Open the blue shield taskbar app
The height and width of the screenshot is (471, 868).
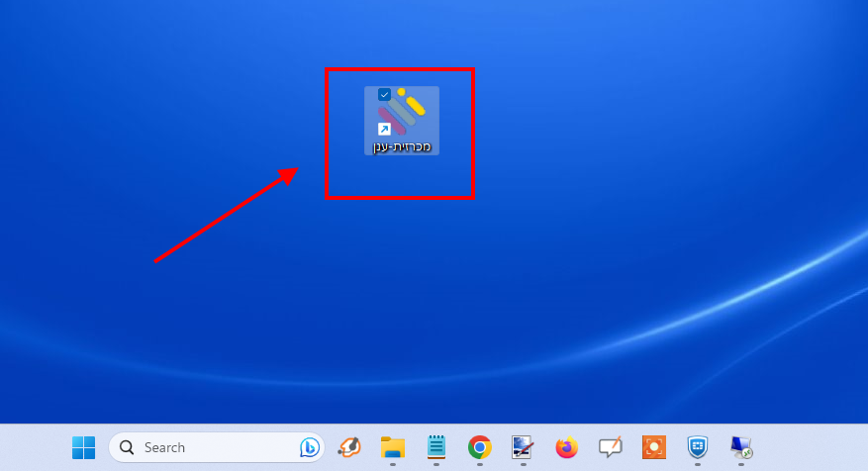(697, 448)
